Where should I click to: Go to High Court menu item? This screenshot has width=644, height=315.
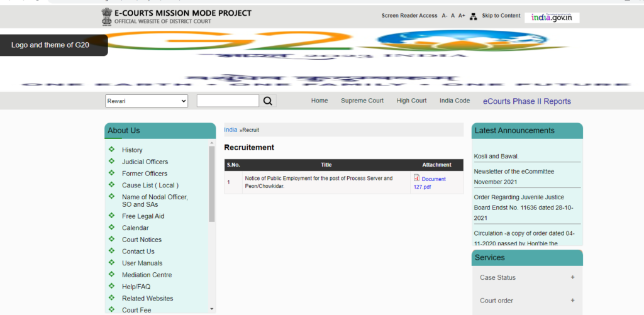[411, 101]
